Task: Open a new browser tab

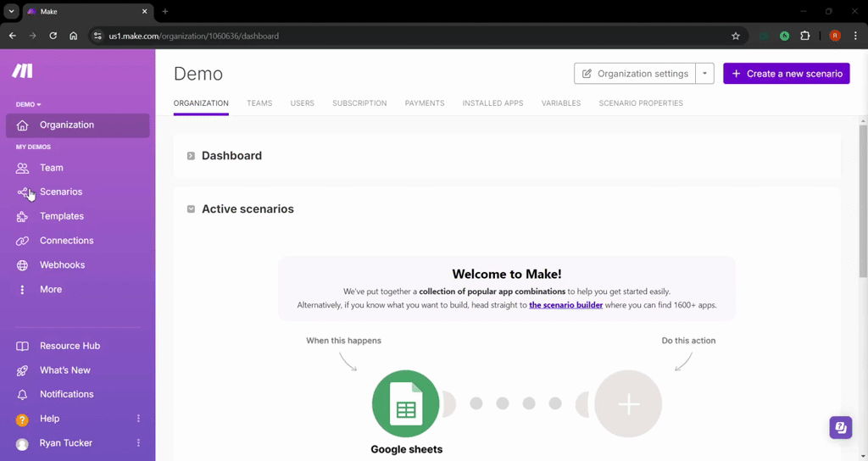Action: click(165, 11)
